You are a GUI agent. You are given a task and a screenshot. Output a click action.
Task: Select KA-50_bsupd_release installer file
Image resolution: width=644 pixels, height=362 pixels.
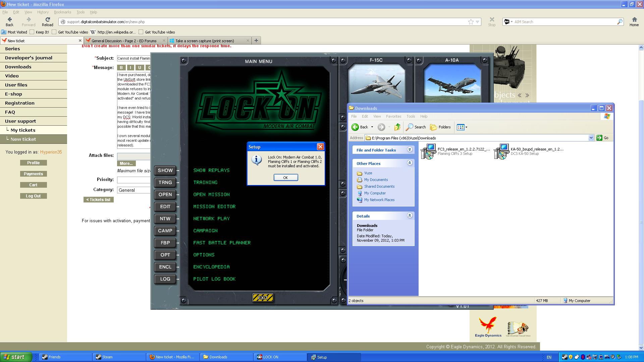[x=529, y=151]
